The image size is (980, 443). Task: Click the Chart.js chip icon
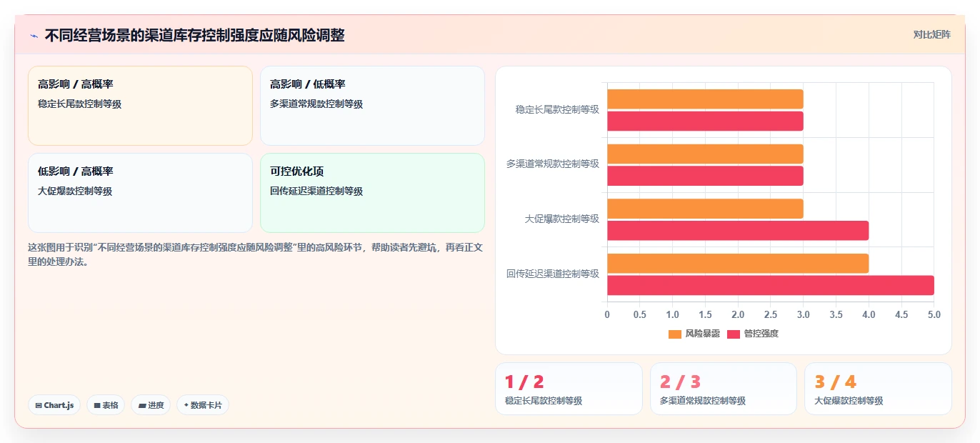tap(39, 405)
